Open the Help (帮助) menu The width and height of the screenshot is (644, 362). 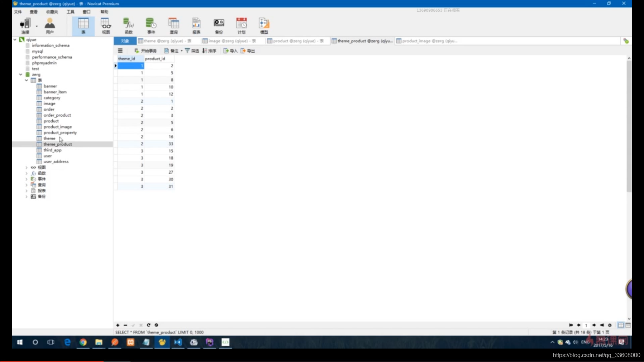click(104, 12)
